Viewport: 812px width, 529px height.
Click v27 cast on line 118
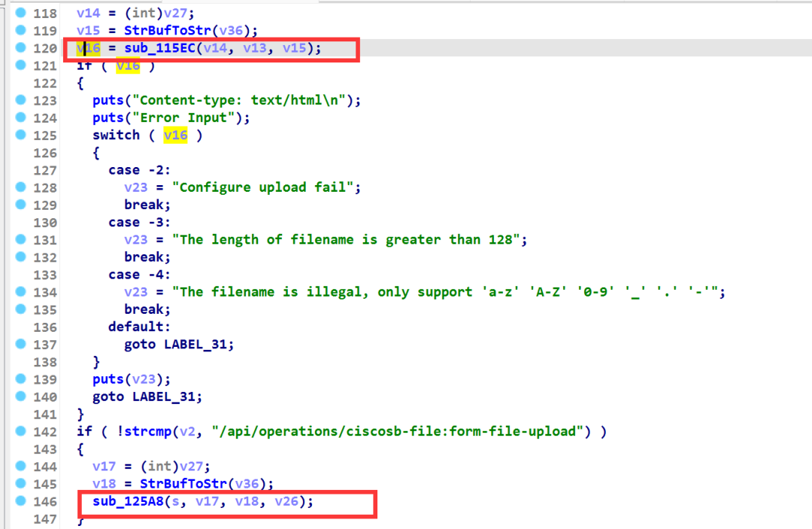[x=175, y=13]
